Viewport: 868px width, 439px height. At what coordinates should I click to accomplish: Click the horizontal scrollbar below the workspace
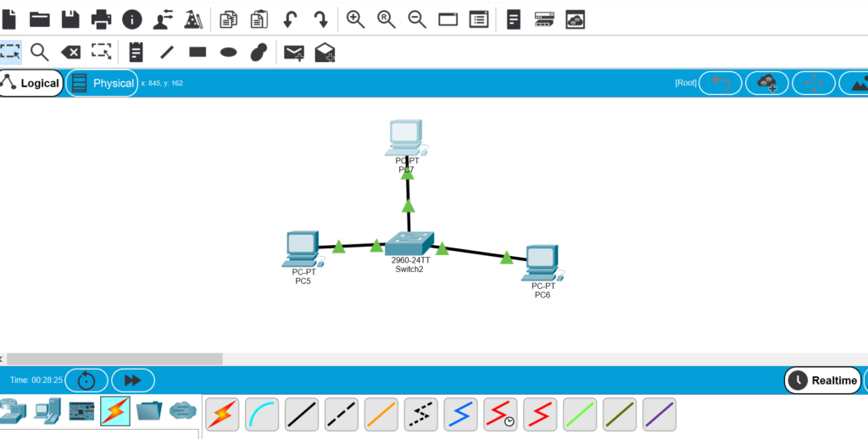coord(114,358)
